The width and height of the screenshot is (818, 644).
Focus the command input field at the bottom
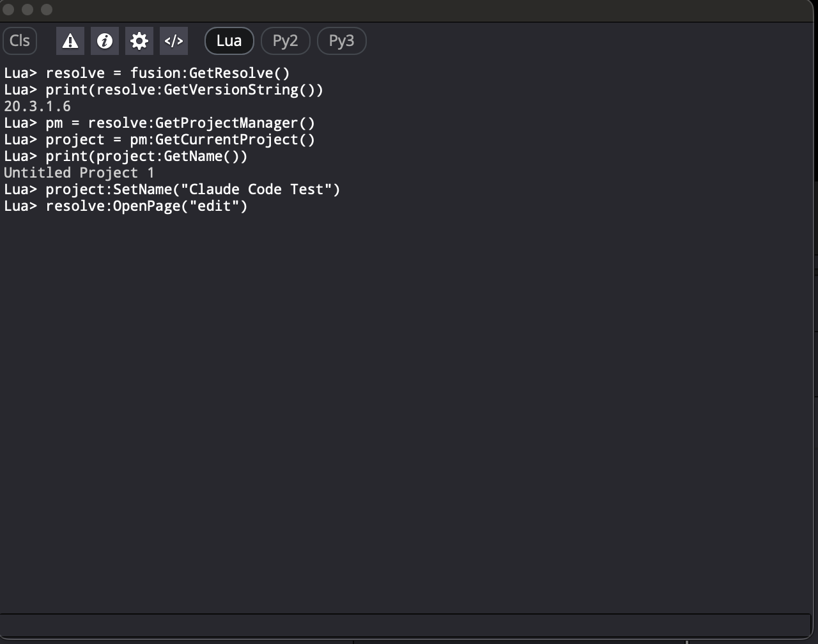(405, 624)
